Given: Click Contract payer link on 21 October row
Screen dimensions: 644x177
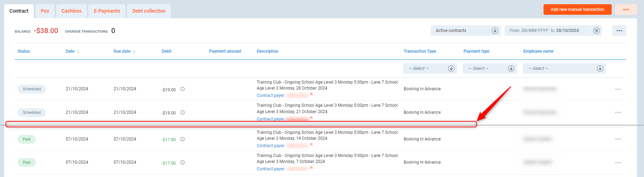Looking at the screenshot, I should [271, 119].
